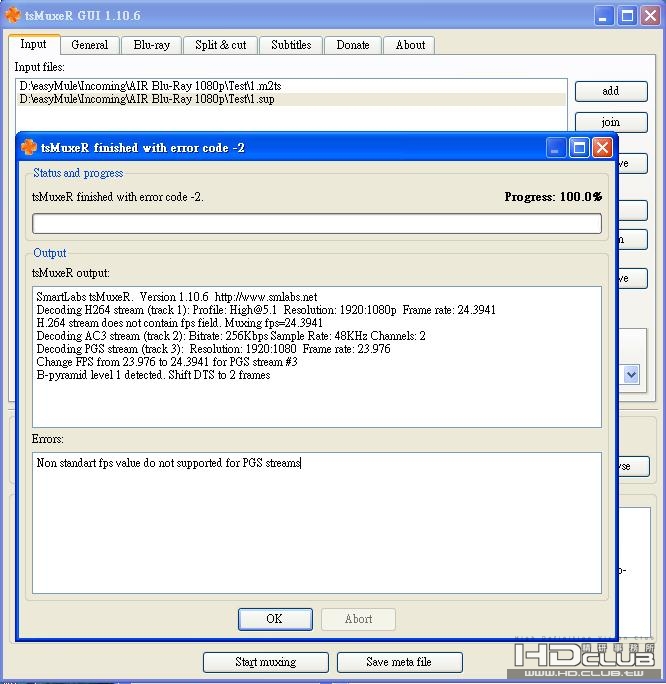Open the dropdown arrow behind the dialog
666x684 pixels.
pos(631,375)
